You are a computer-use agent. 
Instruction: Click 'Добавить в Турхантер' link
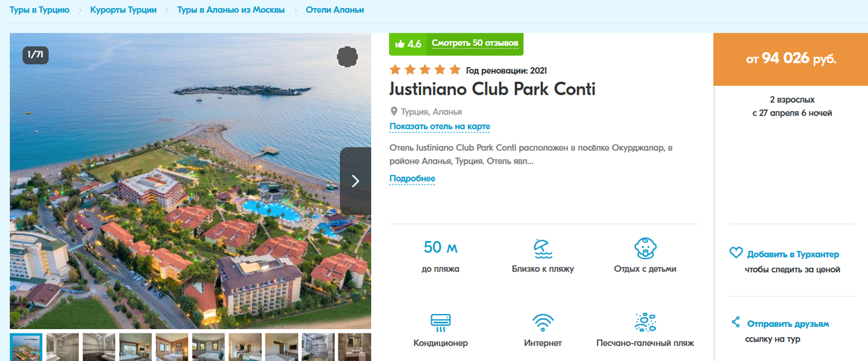click(793, 254)
